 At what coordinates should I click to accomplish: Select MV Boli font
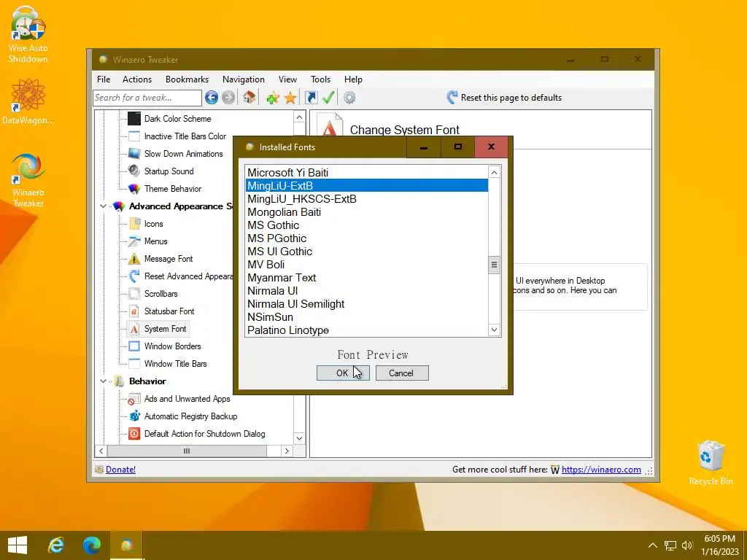click(367, 264)
